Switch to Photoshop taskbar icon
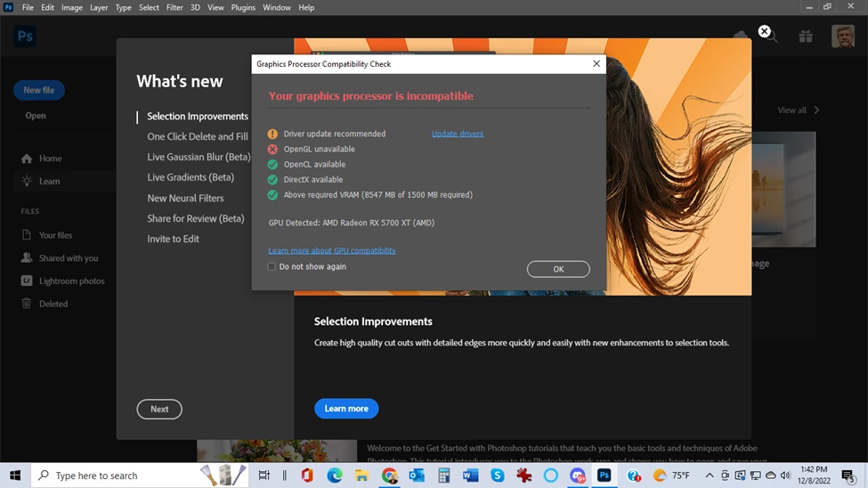 tap(604, 476)
